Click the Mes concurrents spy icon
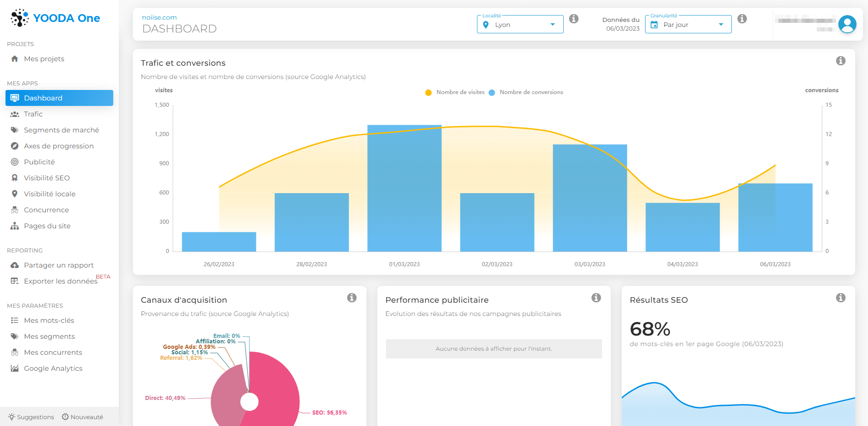This screenshot has width=868, height=426. [15, 352]
